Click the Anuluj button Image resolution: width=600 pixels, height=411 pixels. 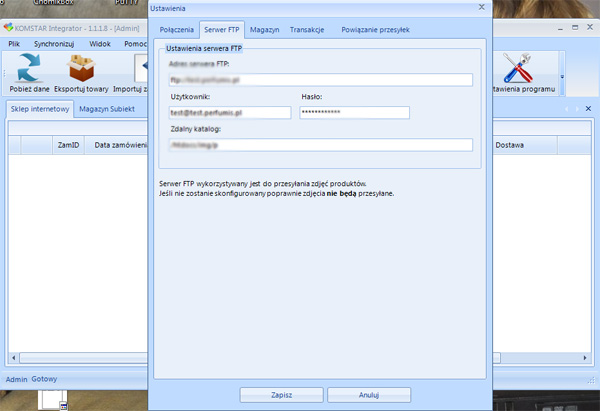(x=369, y=395)
